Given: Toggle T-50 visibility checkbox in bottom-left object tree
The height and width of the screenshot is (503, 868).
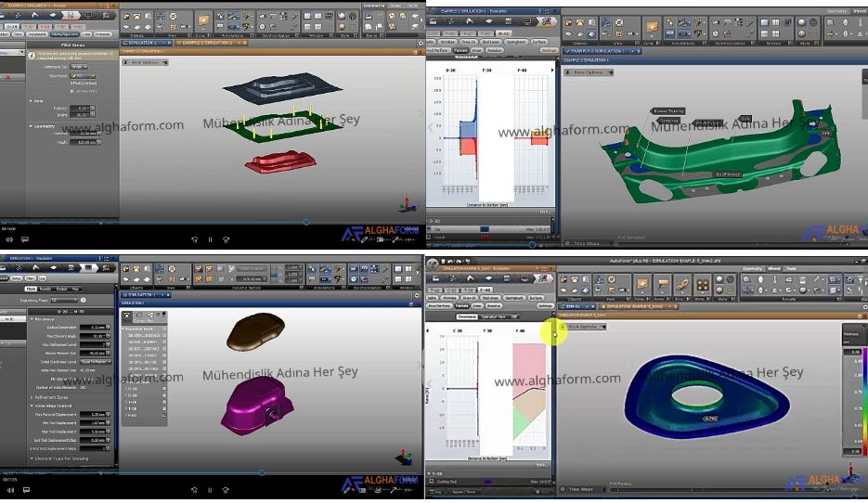Looking at the screenshot, I should pyautogui.click(x=164, y=408).
